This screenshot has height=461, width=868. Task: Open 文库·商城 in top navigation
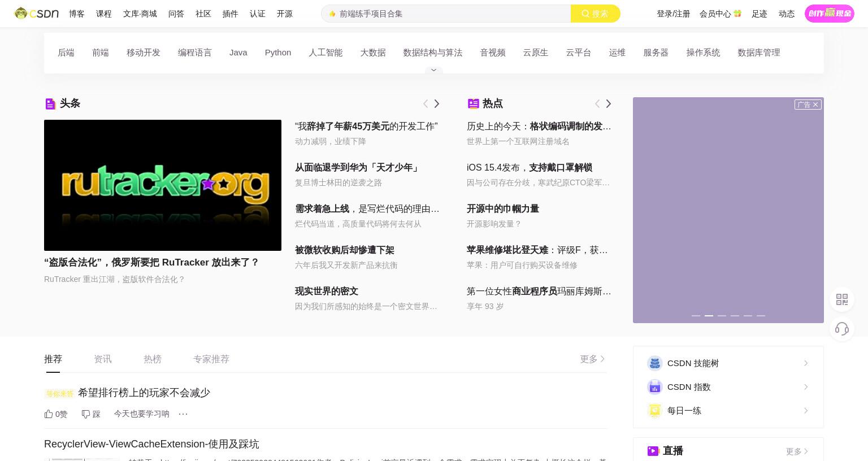140,14
